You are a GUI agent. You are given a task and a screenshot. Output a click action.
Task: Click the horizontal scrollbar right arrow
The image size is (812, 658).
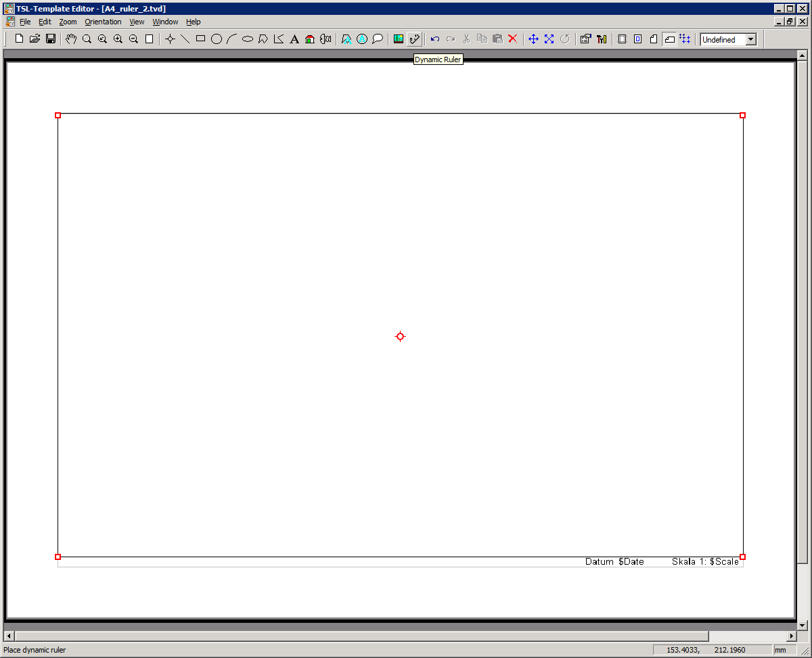[x=792, y=636]
